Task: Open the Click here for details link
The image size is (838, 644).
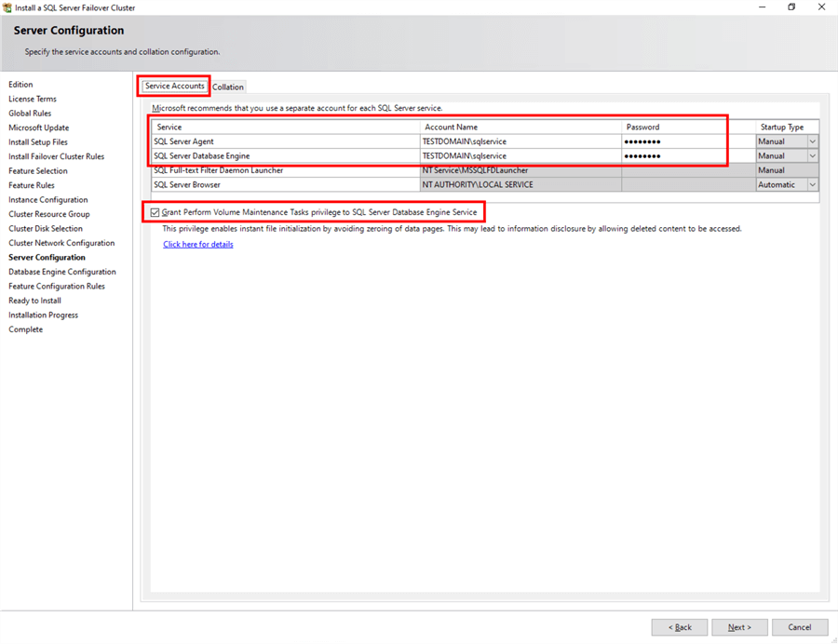Action: pos(198,245)
